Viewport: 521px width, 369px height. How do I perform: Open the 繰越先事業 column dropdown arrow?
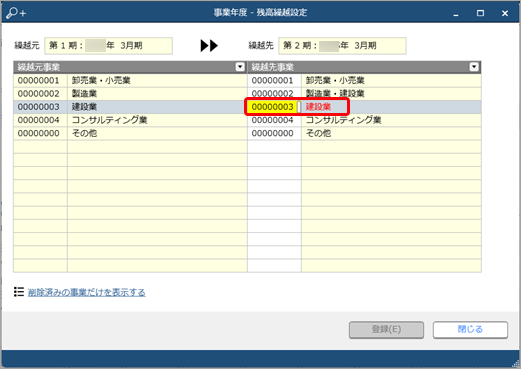pos(474,67)
